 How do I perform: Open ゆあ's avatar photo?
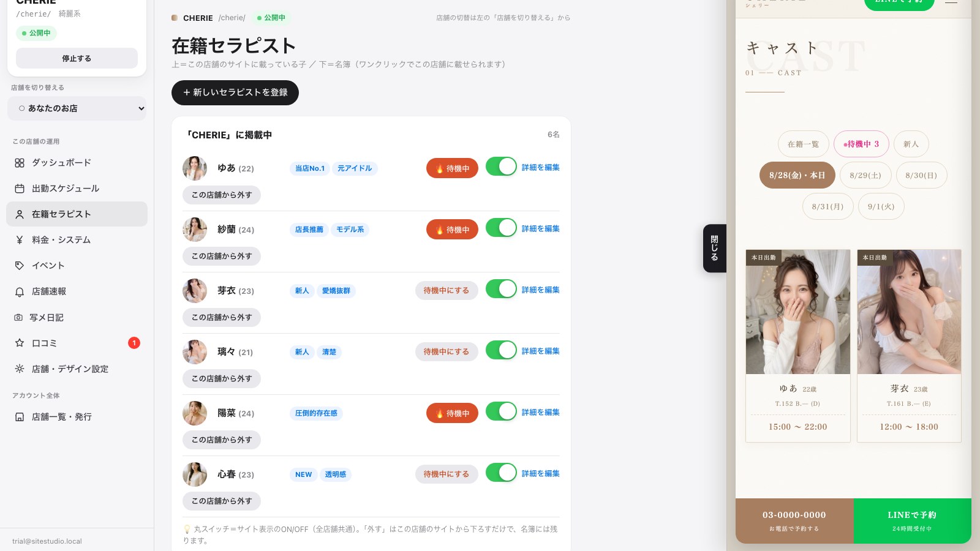click(x=195, y=168)
